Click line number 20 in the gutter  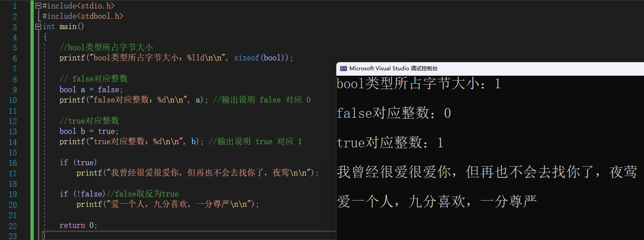(12, 205)
